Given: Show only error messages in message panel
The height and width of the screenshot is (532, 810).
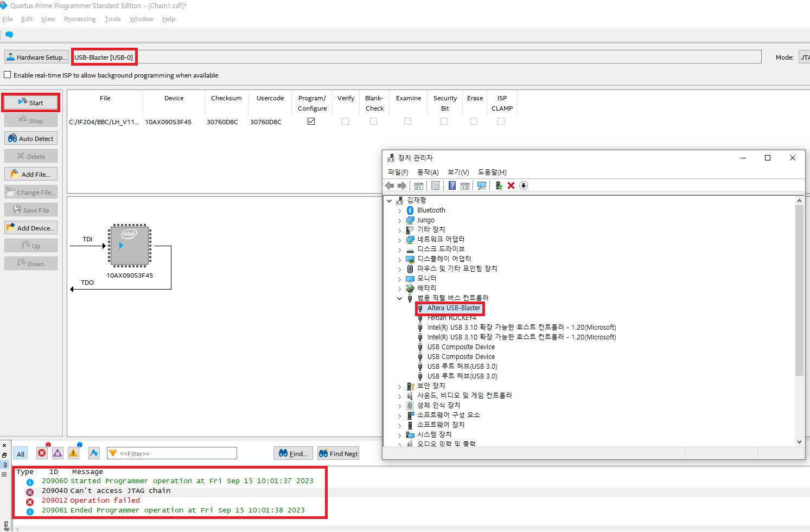Looking at the screenshot, I should (x=42, y=453).
